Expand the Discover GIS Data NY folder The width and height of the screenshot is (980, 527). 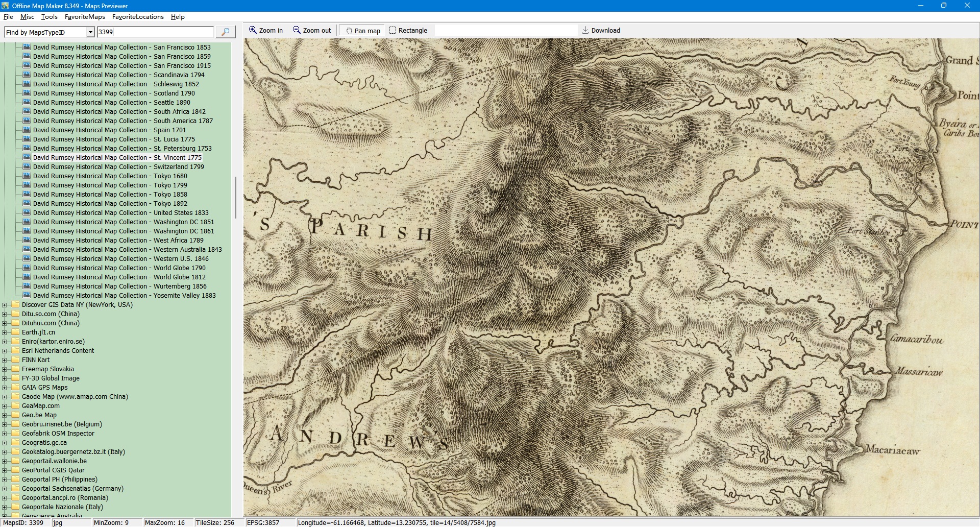(5, 305)
